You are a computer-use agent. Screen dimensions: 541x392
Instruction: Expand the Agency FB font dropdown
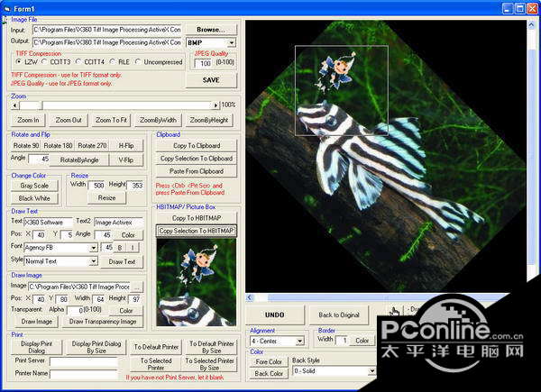click(x=94, y=247)
